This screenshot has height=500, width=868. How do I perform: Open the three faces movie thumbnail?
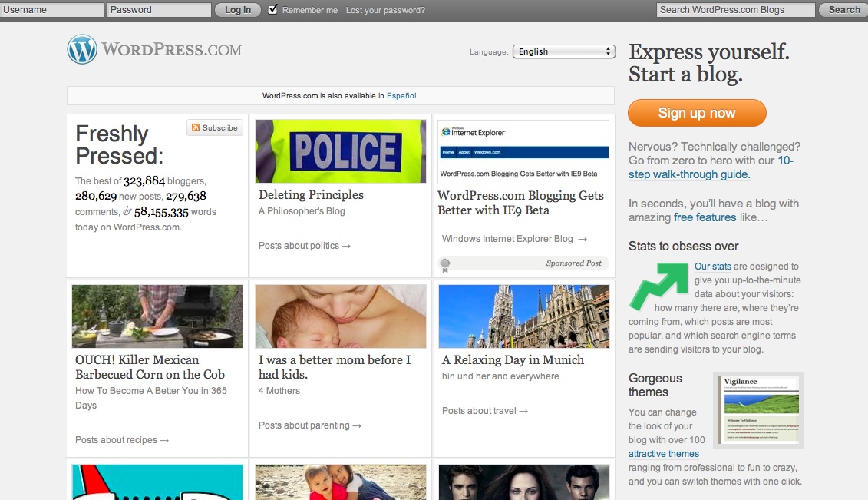tap(523, 482)
